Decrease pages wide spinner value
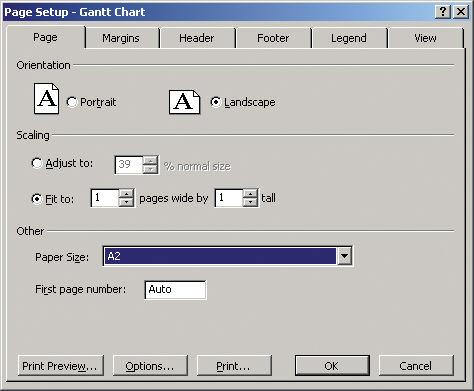 coord(126,202)
